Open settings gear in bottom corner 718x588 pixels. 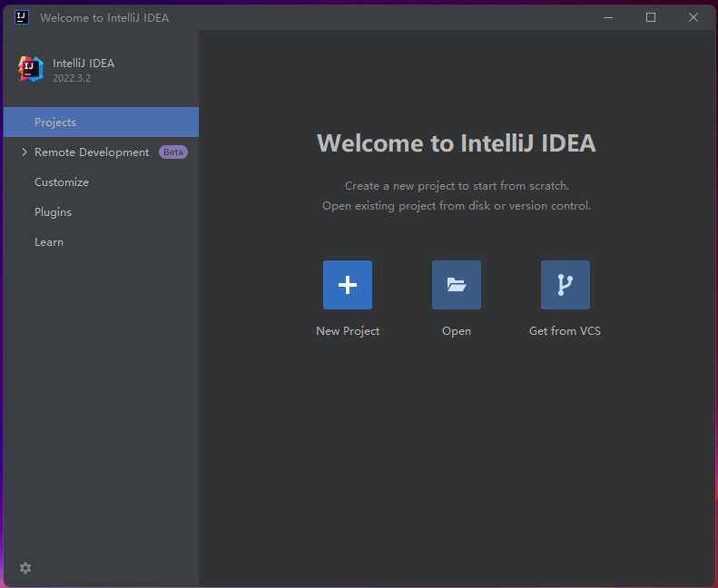[25, 568]
